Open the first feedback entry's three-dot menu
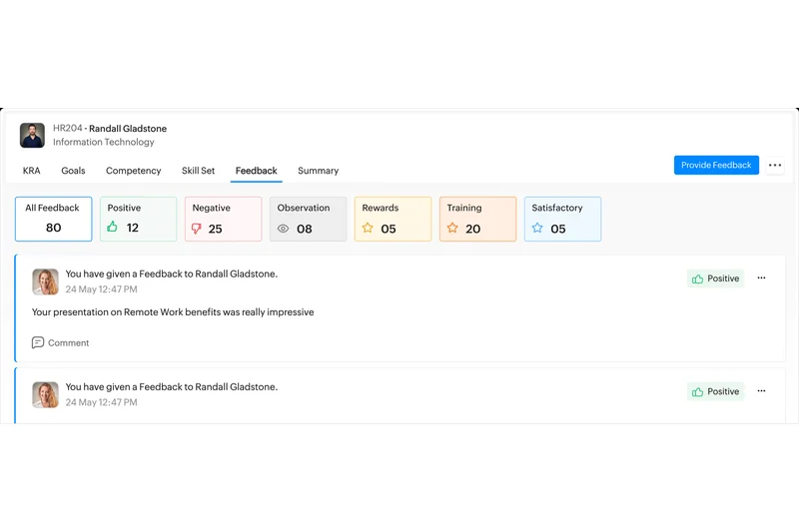This screenshot has height=532, width=799. [x=761, y=278]
